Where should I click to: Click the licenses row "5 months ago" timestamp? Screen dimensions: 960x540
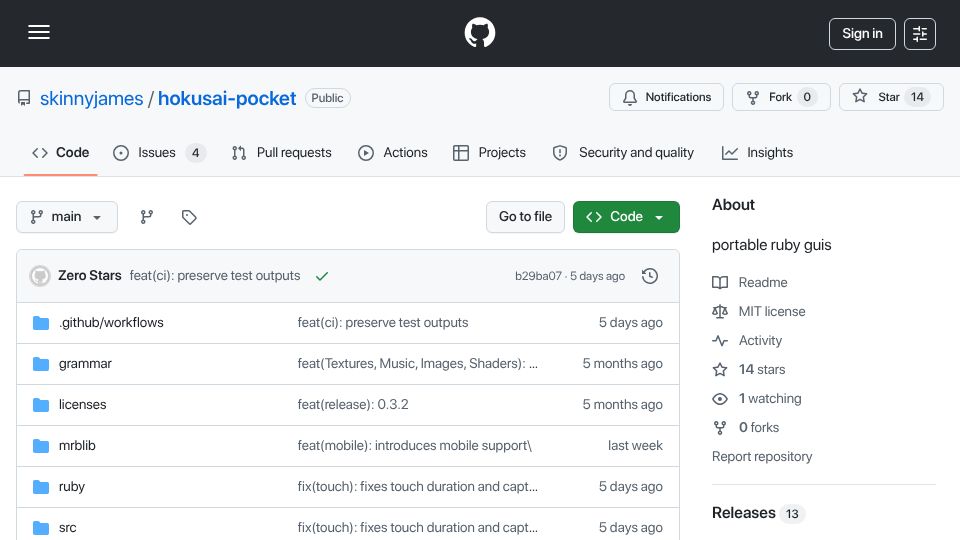[x=622, y=405]
